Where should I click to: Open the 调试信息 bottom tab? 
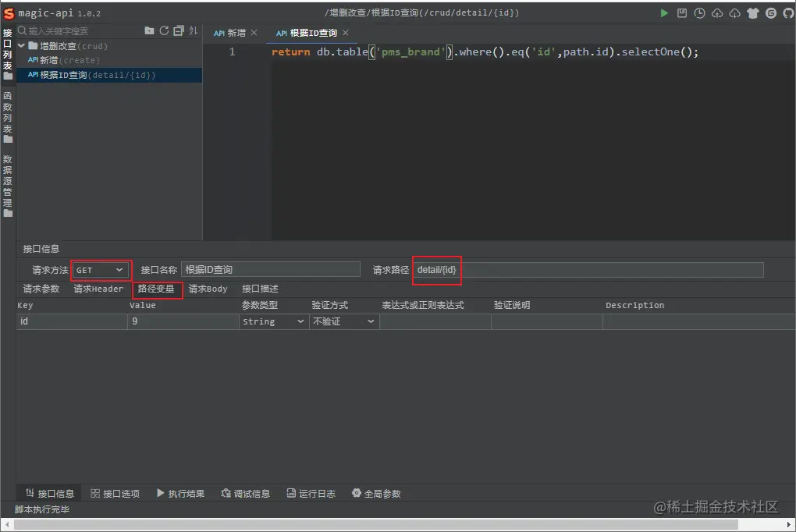coord(246,494)
